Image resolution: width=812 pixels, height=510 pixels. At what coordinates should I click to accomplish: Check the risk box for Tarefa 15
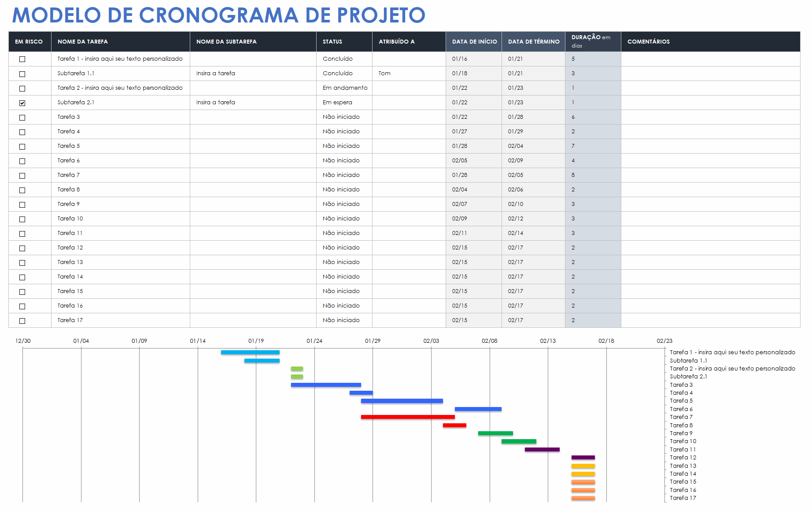(x=22, y=292)
